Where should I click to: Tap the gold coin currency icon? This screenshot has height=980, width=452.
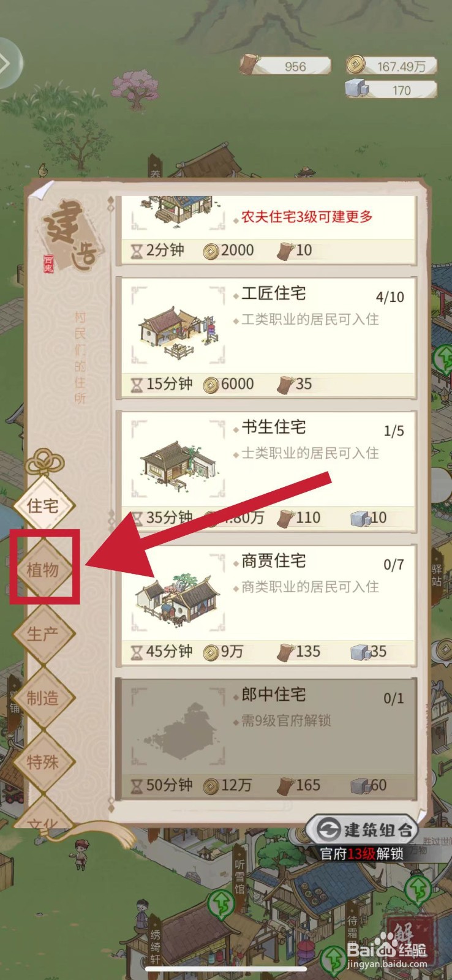[x=356, y=64]
